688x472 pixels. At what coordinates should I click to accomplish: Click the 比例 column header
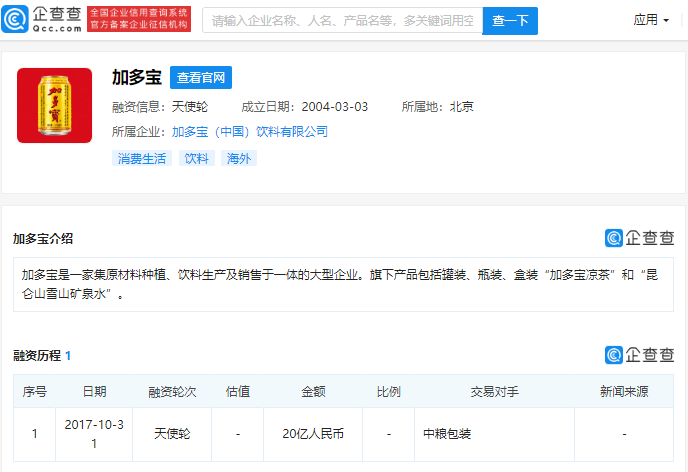coord(388,391)
